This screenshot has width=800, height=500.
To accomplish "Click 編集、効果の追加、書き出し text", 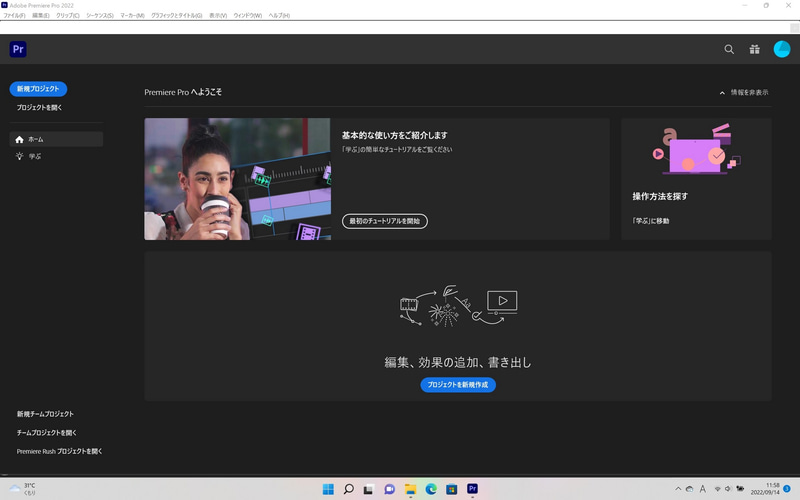I will [458, 362].
